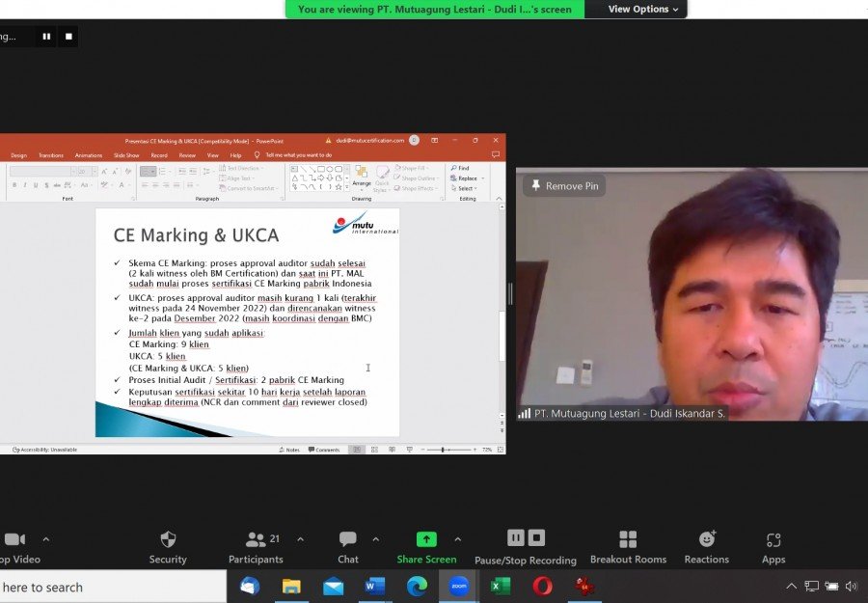This screenshot has width=868, height=603.
Task: Start Slide Show from status bar
Action: 410,450
